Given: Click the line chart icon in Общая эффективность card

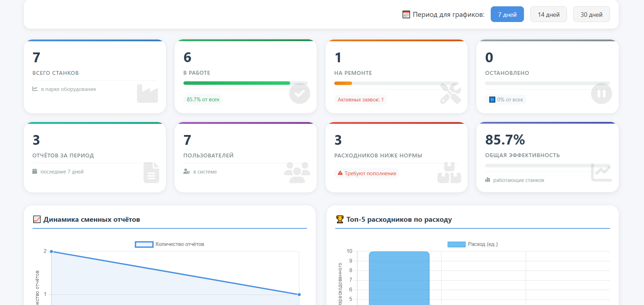Looking at the screenshot, I should click(x=601, y=172).
